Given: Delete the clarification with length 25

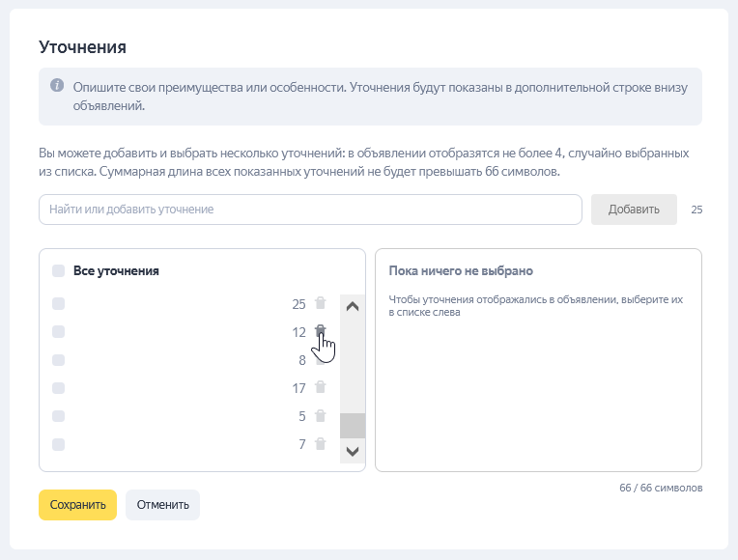Looking at the screenshot, I should (x=321, y=303).
